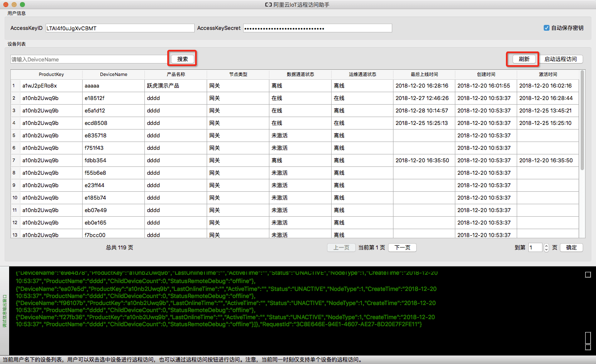Click 在线 data channel status of e18512f
The height and width of the screenshot is (364, 596).
tap(300, 98)
